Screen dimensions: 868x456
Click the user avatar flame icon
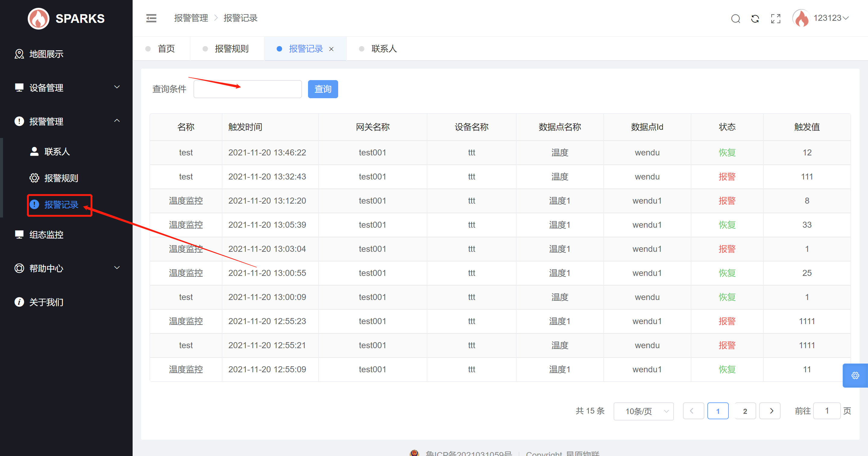pyautogui.click(x=801, y=18)
